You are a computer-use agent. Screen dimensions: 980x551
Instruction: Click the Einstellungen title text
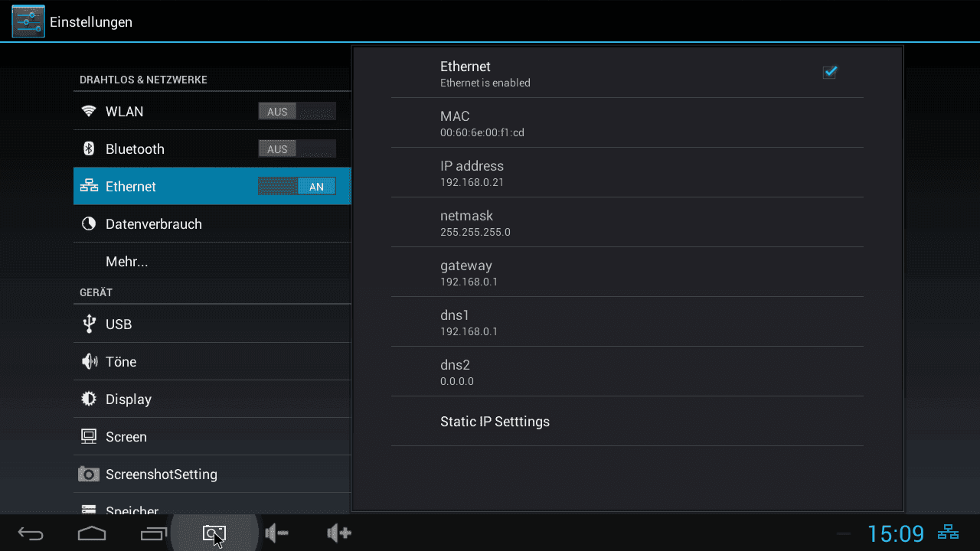pos(91,22)
